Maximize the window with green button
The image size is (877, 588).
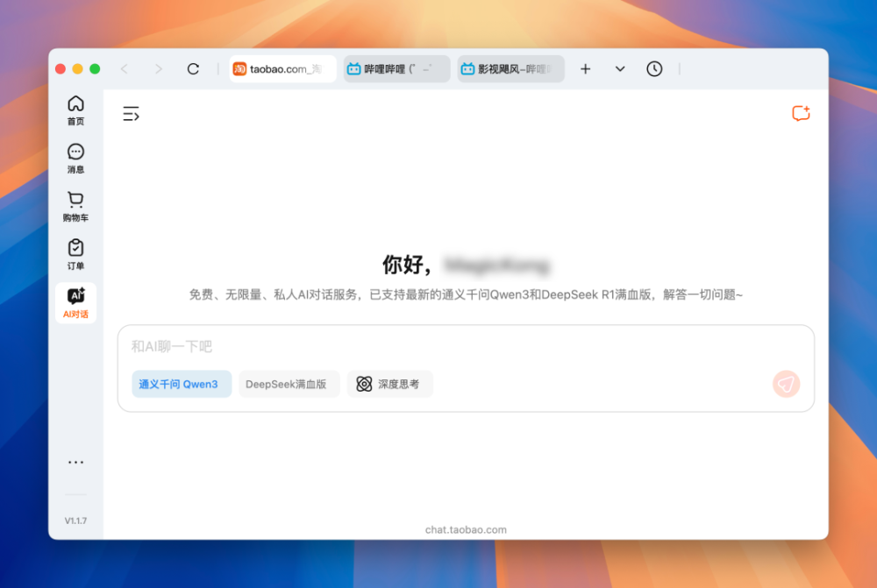pyautogui.click(x=95, y=68)
